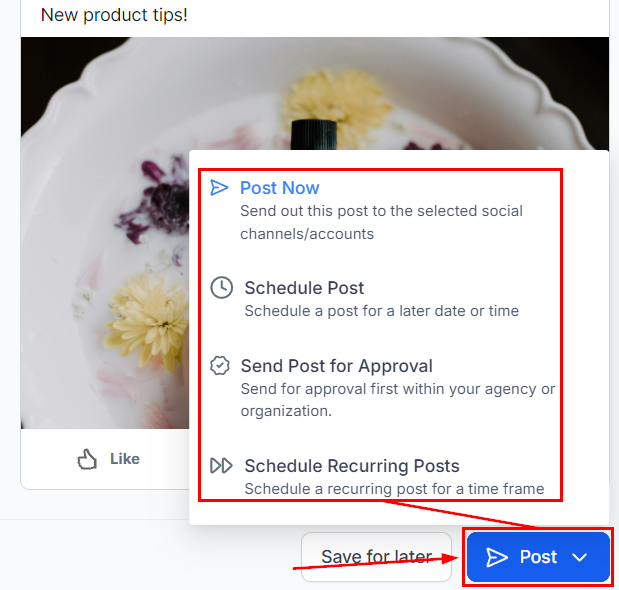Choose Schedule Post from the menu
This screenshot has width=619, height=590.
(x=304, y=288)
